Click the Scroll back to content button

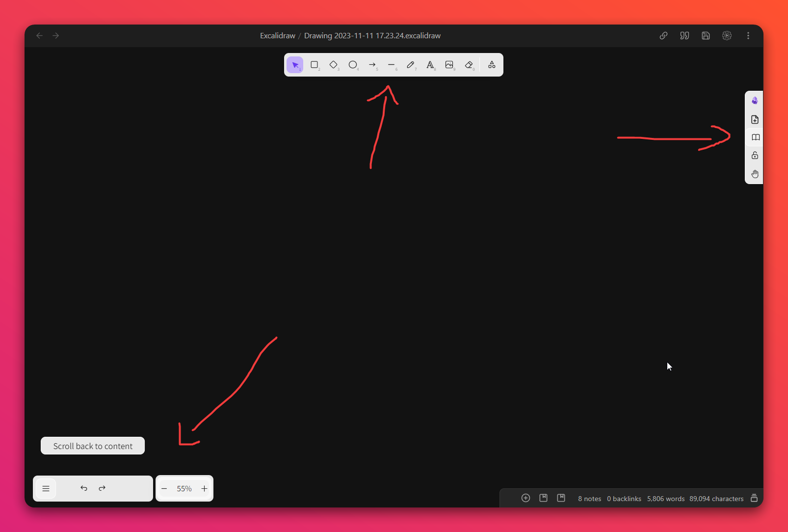coord(92,446)
